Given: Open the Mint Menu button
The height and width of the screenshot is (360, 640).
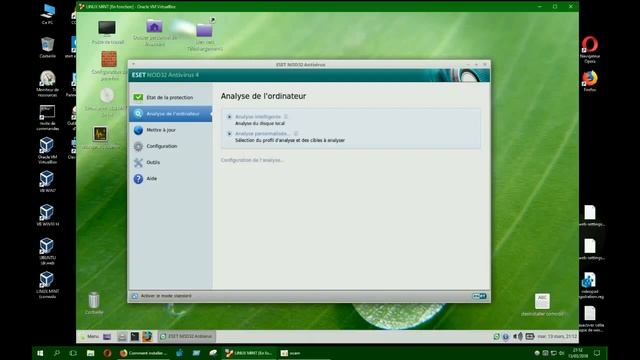Looking at the screenshot, I should [x=90, y=336].
